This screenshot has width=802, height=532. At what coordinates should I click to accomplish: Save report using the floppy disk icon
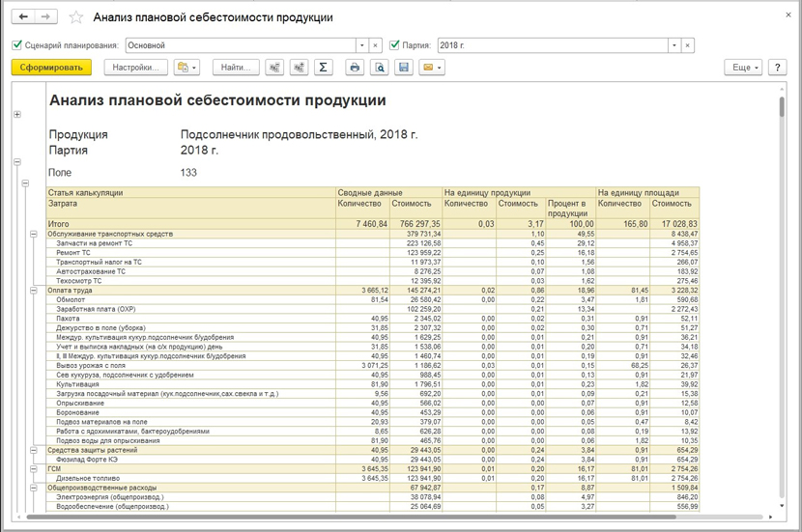pos(404,68)
